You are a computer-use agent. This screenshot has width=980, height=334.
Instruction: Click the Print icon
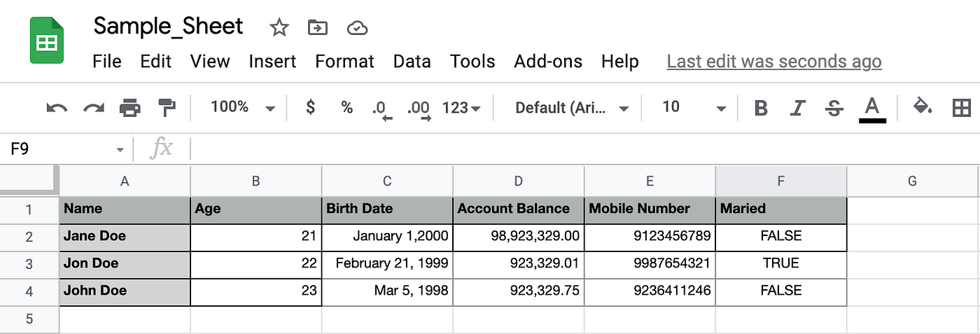130,108
